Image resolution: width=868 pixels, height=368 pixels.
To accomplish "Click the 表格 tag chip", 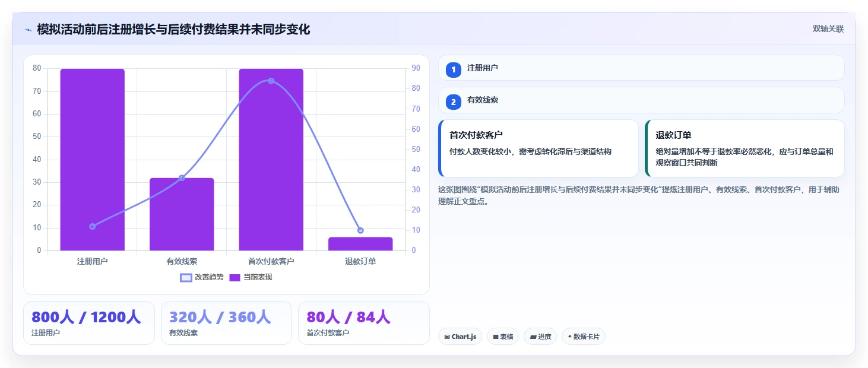I will point(503,337).
